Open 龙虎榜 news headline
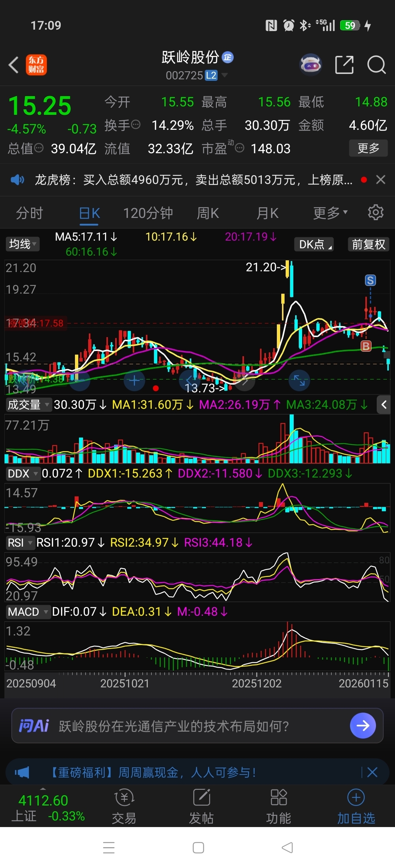 pos(194,180)
